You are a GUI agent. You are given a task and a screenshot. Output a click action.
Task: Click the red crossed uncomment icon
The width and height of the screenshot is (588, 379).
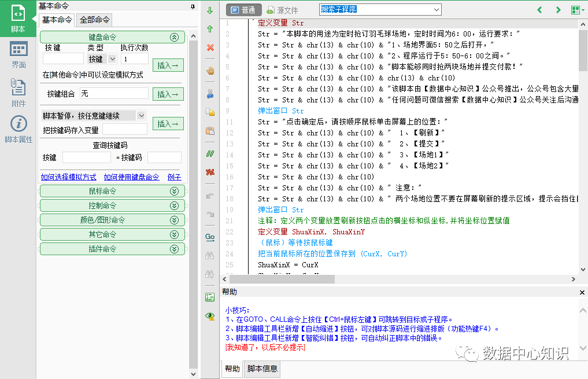click(210, 172)
